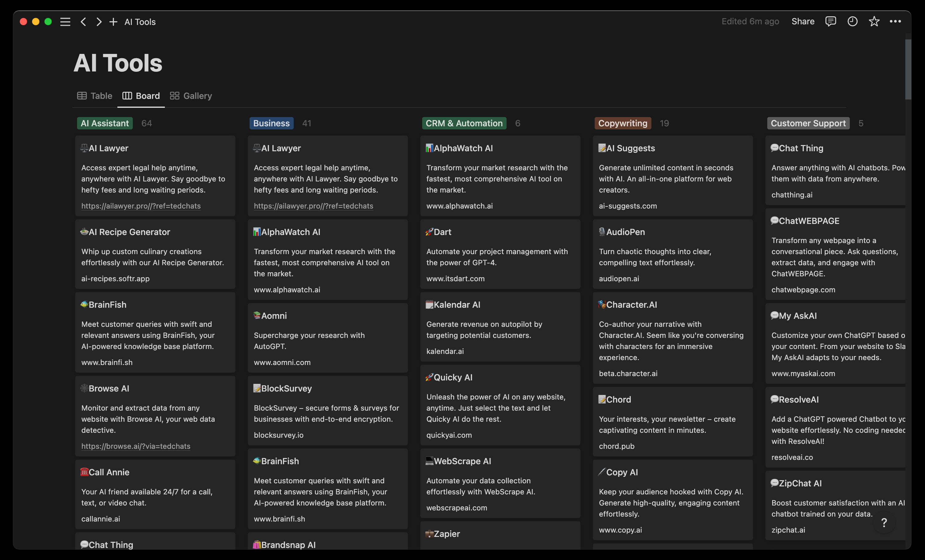Click the scales icon on AI Assistant's AI Lawyer card
Screen dimensions: 925x560
(84, 148)
